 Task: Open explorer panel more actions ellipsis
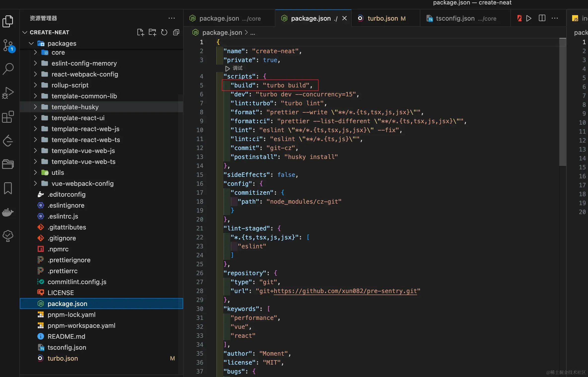[x=172, y=18]
